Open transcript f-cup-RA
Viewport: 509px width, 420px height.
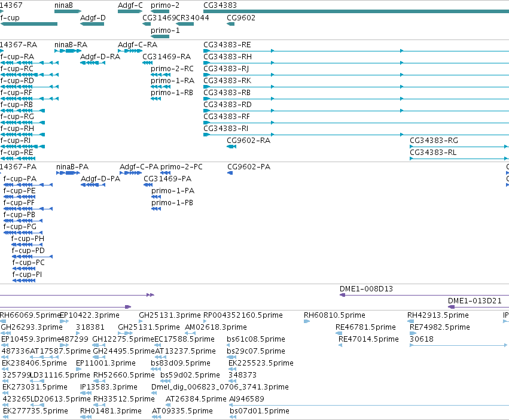[x=17, y=56]
